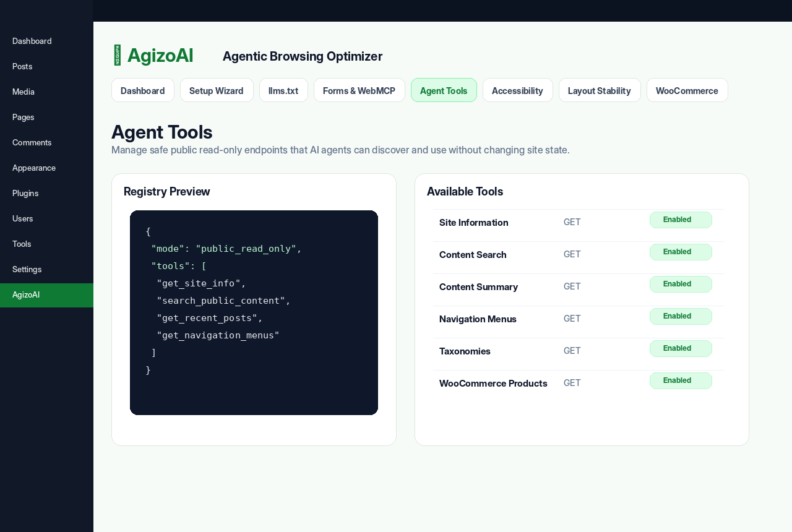Click the AgizoAI logo icon
792x532 pixels.
[x=118, y=55]
